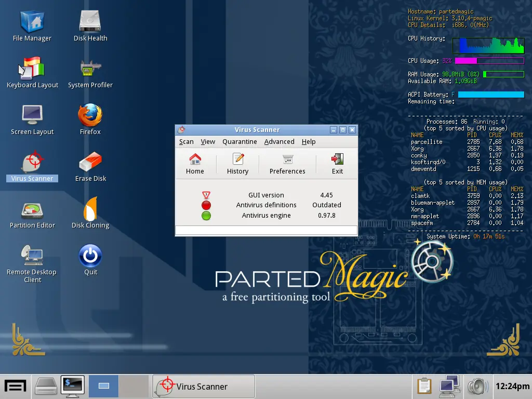532x399 pixels.
Task: Open the clipboard manager tray icon
Action: pos(424,386)
